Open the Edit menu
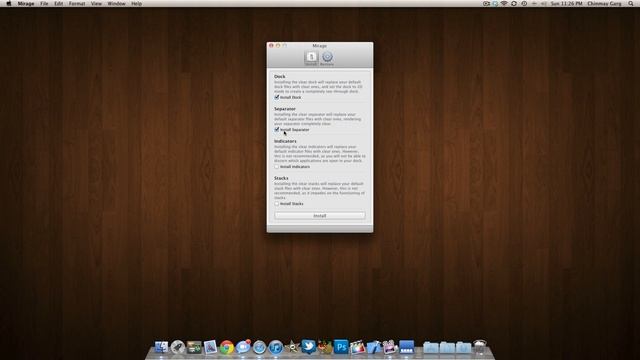 [x=58, y=4]
